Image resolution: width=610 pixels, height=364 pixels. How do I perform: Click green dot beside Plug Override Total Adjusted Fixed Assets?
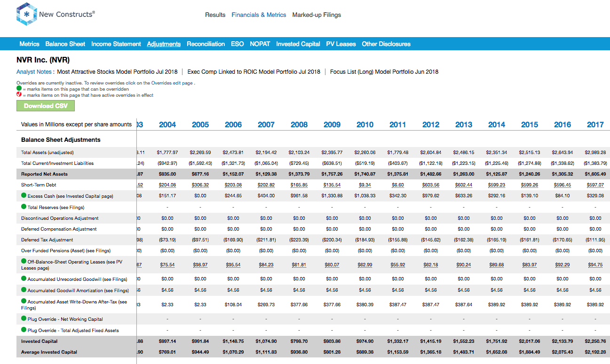point(24,330)
